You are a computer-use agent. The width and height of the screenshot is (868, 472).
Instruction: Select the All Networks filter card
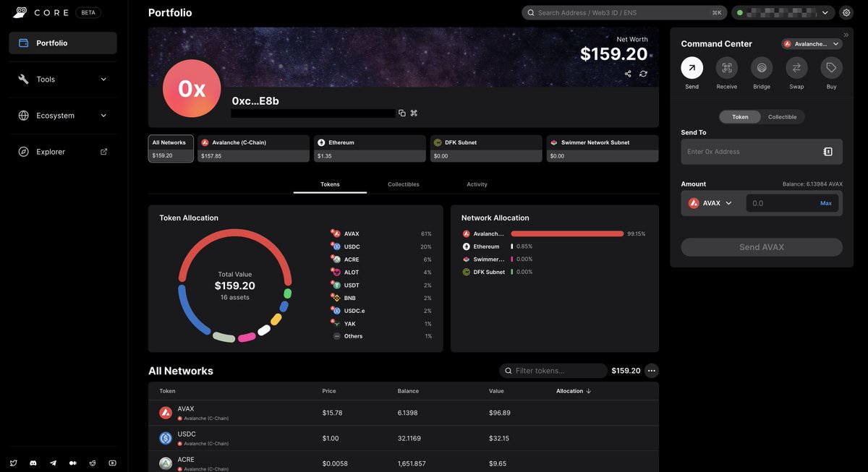click(x=171, y=148)
